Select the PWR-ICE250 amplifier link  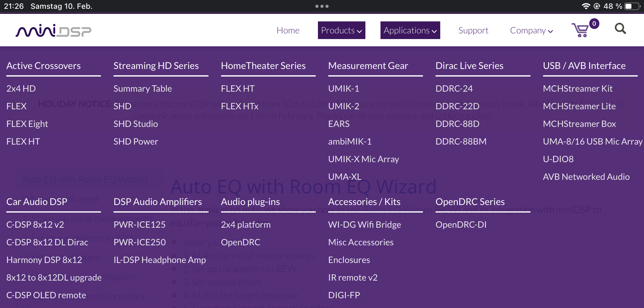tap(139, 242)
